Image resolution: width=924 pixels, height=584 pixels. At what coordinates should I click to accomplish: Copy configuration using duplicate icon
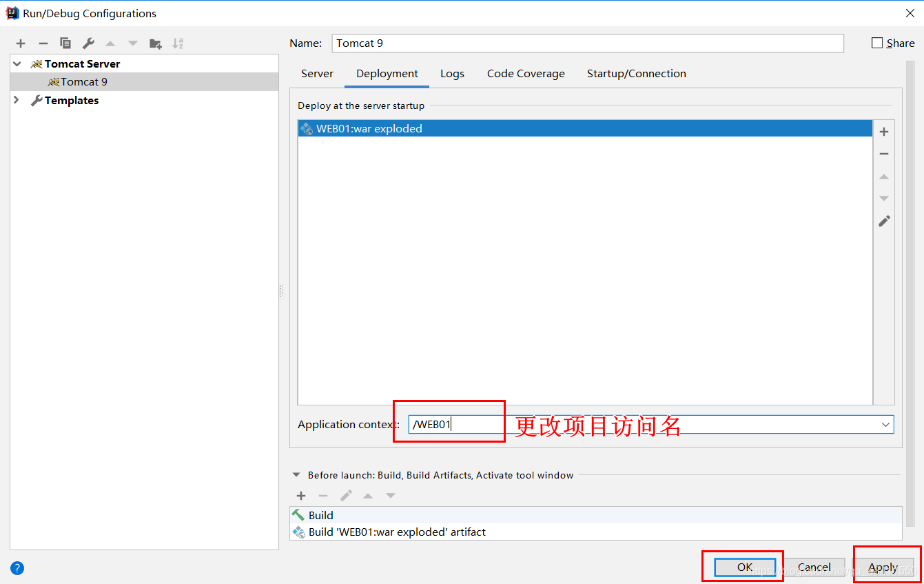tap(65, 43)
